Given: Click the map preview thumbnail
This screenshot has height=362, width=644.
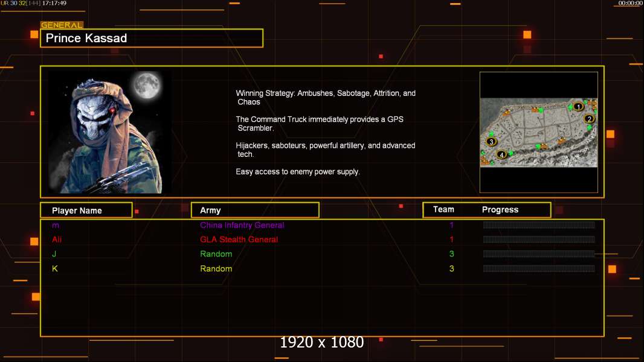Looking at the screenshot, I should pyautogui.click(x=538, y=132).
